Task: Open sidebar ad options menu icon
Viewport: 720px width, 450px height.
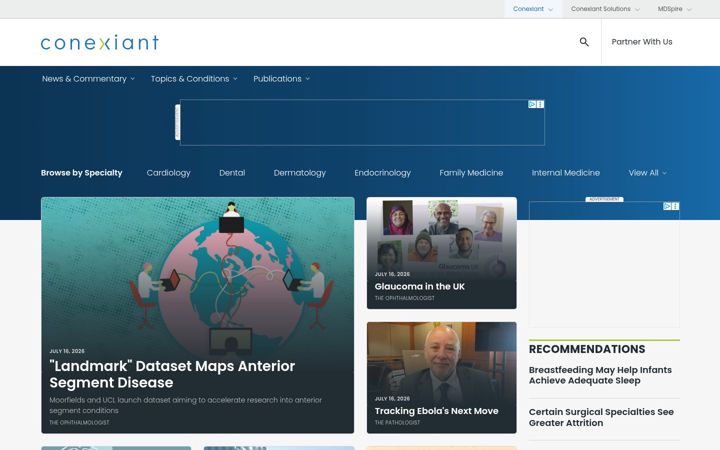Action: pos(675,206)
